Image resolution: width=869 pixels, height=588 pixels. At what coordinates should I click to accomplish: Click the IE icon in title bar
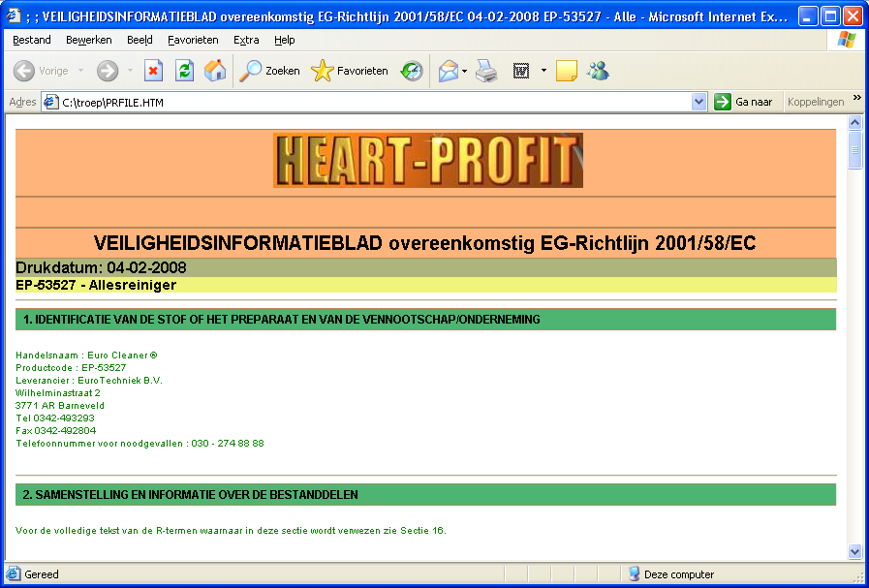(x=14, y=16)
